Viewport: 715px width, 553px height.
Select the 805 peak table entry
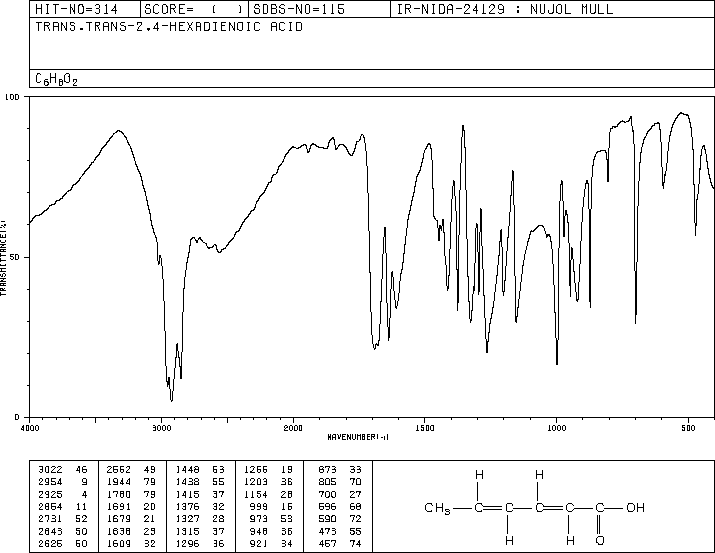click(x=340, y=481)
